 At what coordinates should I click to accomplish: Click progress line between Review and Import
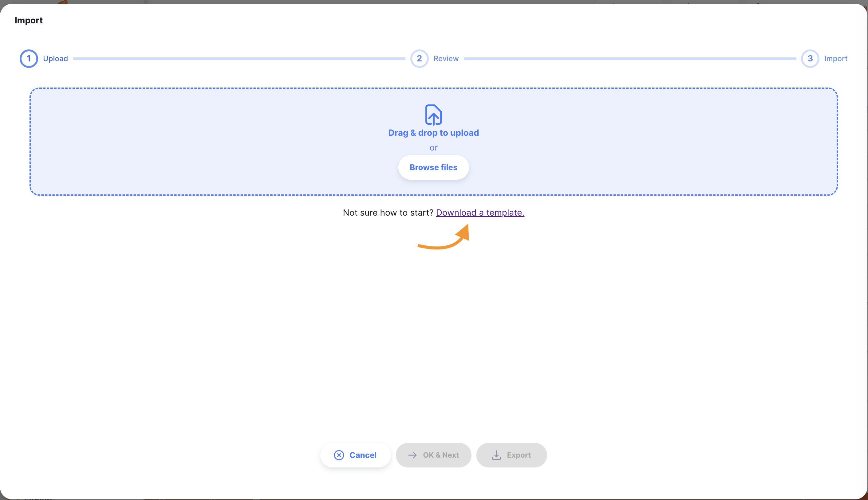(629, 59)
